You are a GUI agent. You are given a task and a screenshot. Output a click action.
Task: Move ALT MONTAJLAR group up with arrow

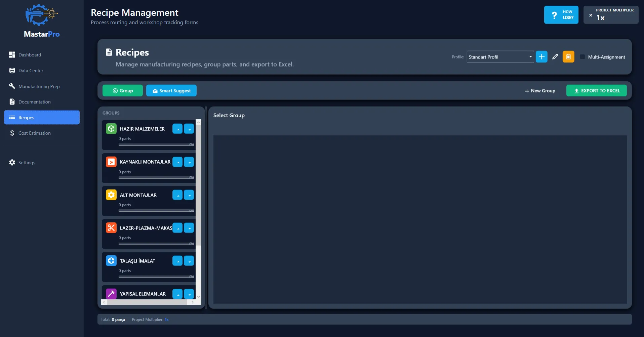(177, 195)
